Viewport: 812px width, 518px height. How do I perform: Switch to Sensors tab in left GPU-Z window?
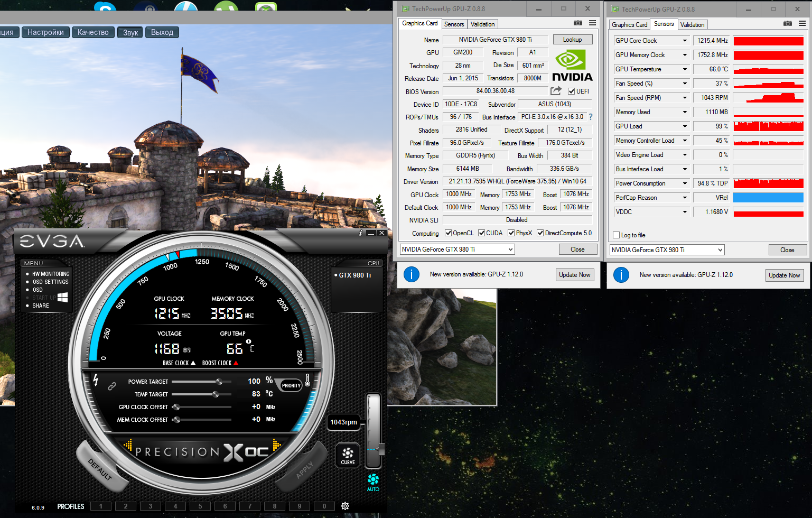[x=454, y=24]
